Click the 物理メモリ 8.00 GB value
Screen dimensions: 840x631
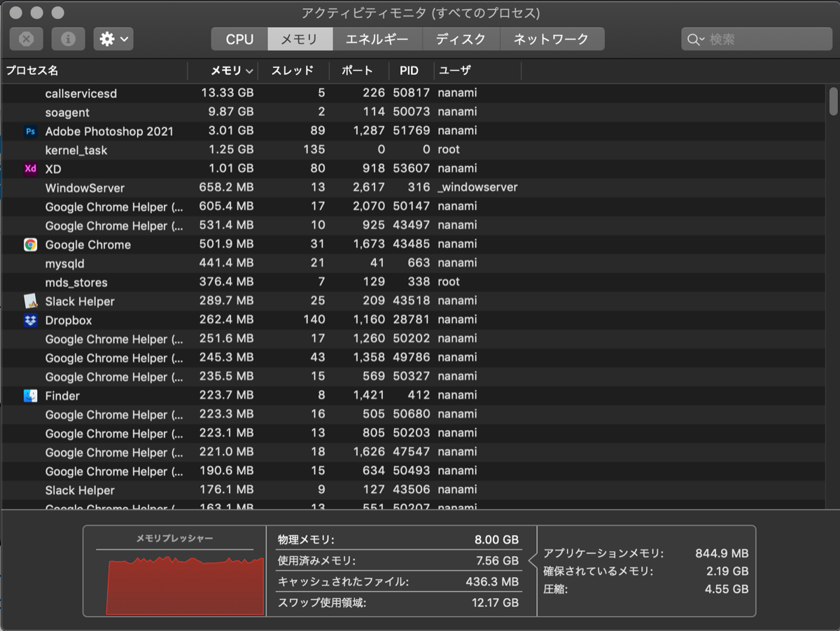coord(496,540)
